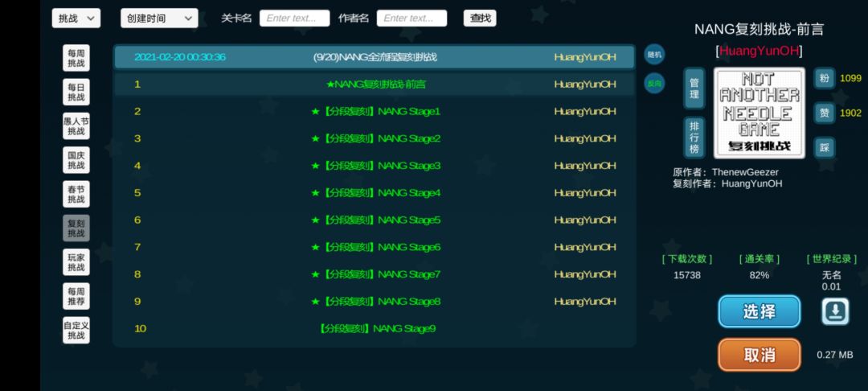The image size is (868, 391).
Task: Click the 粉 follow button
Action: (825, 79)
